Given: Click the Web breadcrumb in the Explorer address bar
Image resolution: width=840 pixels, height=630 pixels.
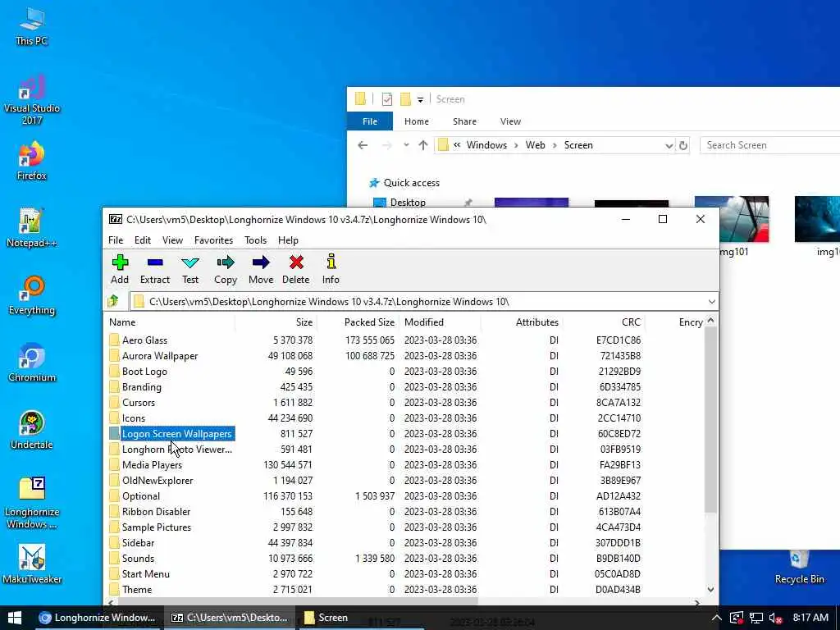Looking at the screenshot, I should pos(535,145).
